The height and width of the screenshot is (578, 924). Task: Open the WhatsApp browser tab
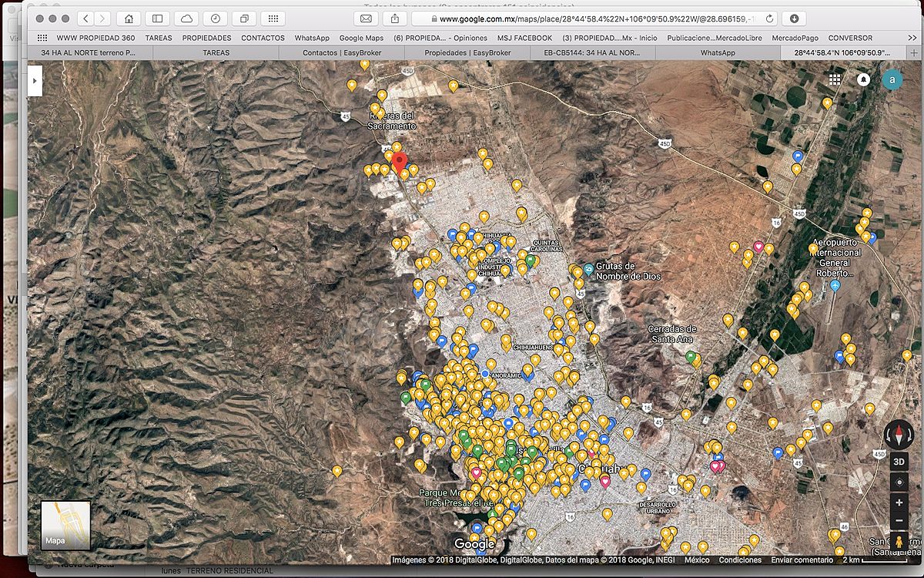pos(717,52)
